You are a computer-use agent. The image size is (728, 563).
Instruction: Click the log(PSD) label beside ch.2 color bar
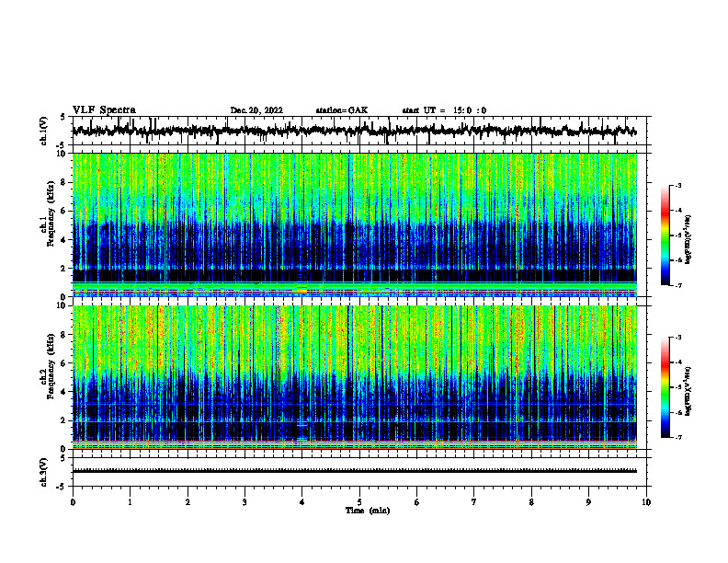click(x=688, y=392)
